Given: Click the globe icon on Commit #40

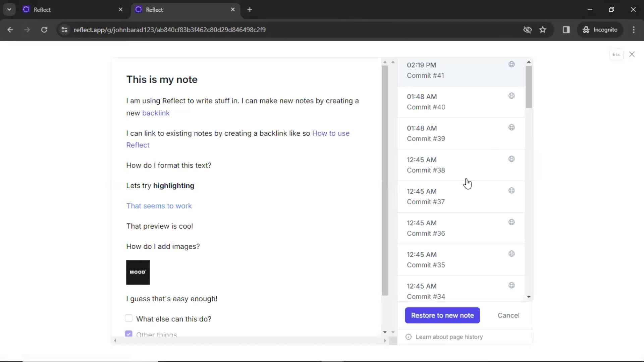Looking at the screenshot, I should tap(512, 96).
